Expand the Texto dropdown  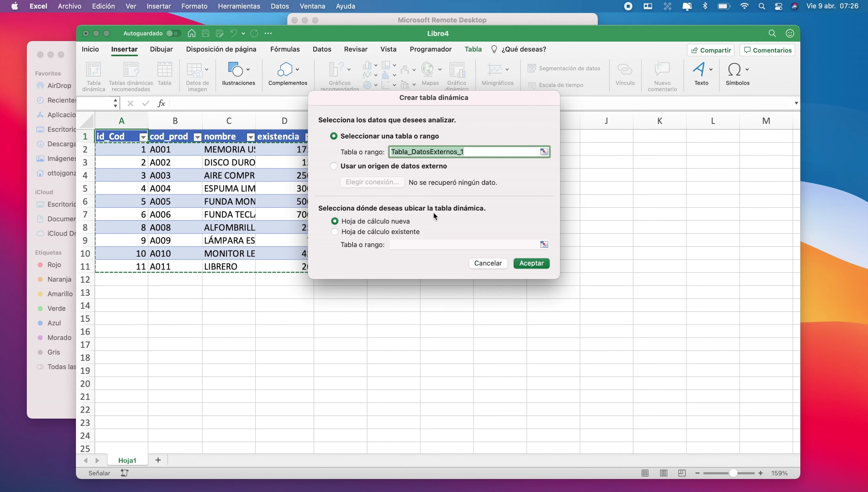711,69
